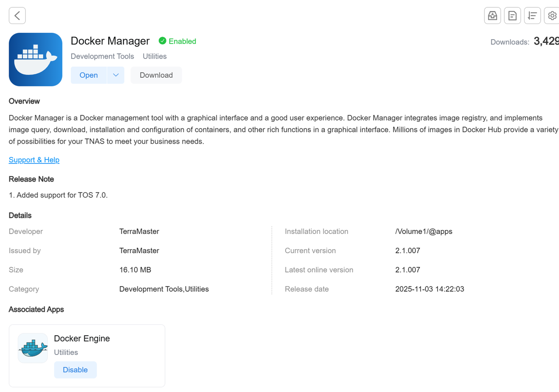Viewport: 559px width, 392px height.
Task: Click the installation location /Volume1/@apps
Action: (424, 231)
